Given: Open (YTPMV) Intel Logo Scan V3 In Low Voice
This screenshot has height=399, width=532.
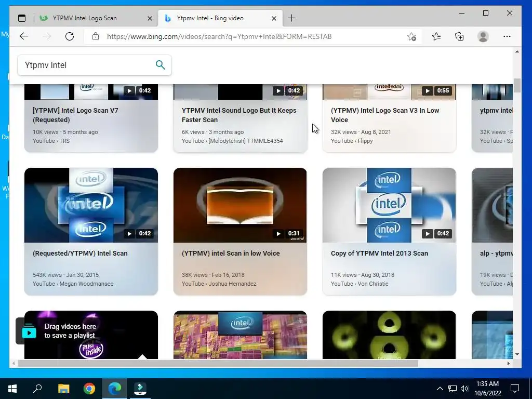Looking at the screenshot, I should pos(385,115).
